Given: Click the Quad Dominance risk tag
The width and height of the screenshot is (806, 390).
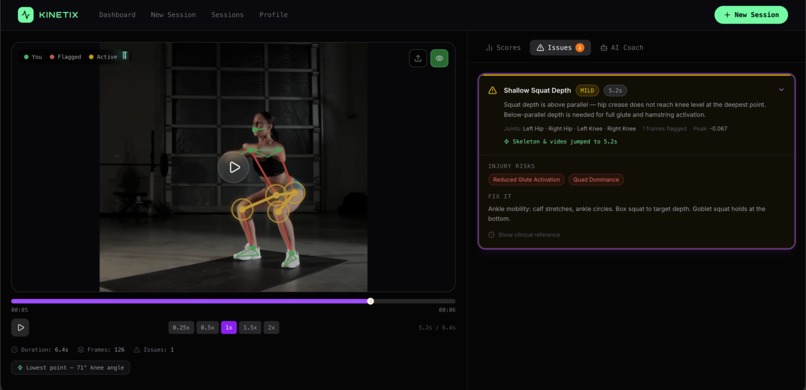Looking at the screenshot, I should click(596, 180).
